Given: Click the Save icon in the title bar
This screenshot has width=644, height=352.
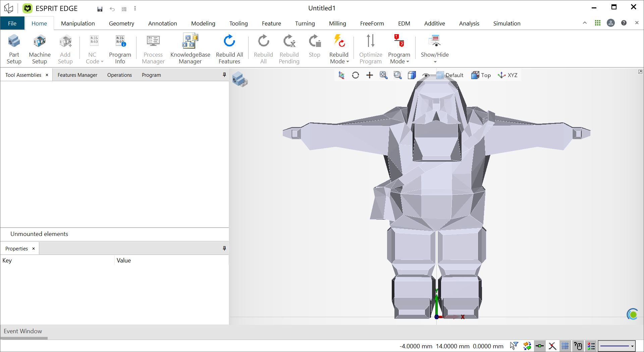Looking at the screenshot, I should (100, 9).
